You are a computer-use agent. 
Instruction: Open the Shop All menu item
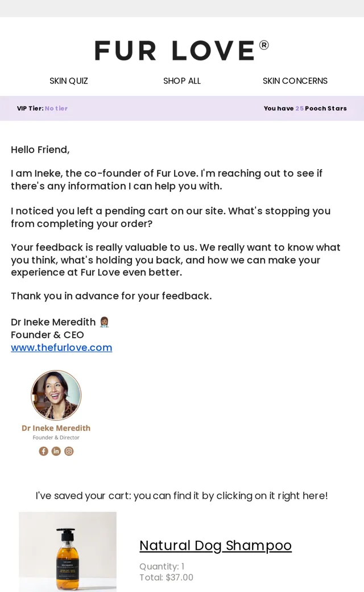click(182, 81)
